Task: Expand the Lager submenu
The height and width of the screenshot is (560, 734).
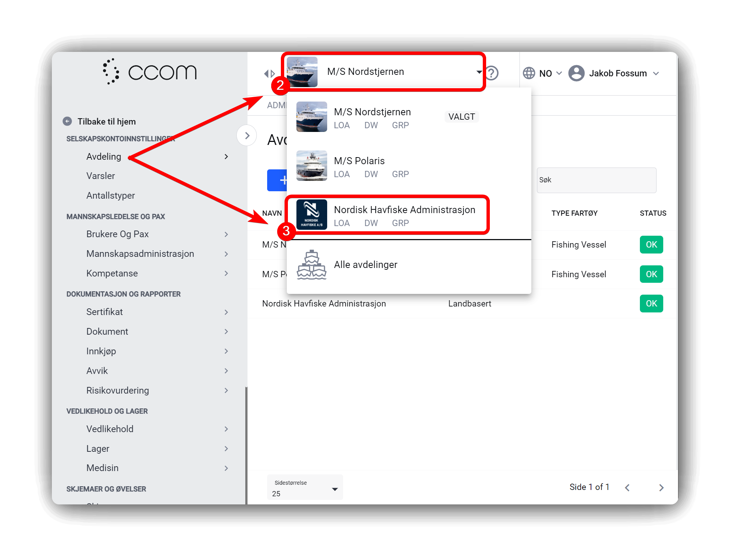Action: click(226, 449)
